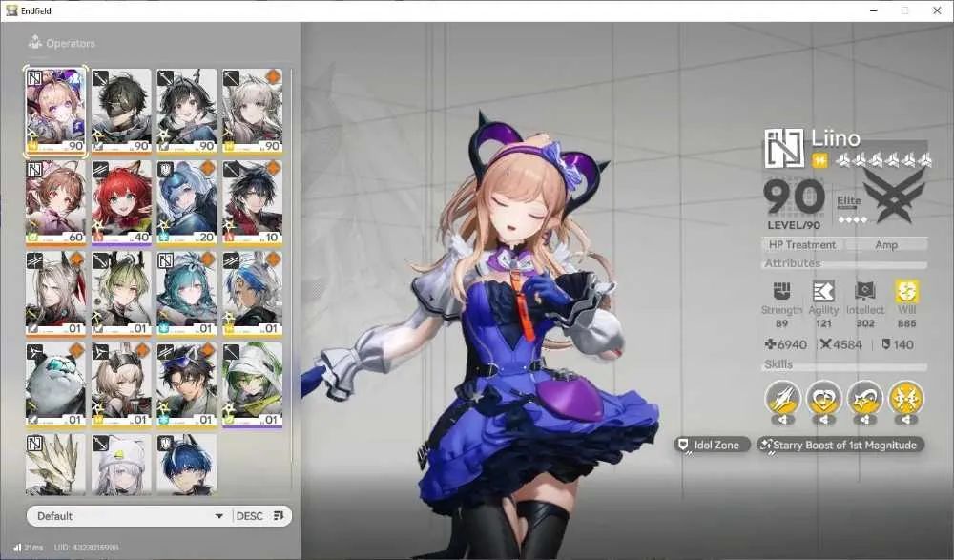Click the 21ms ping indicator

(x=28, y=548)
